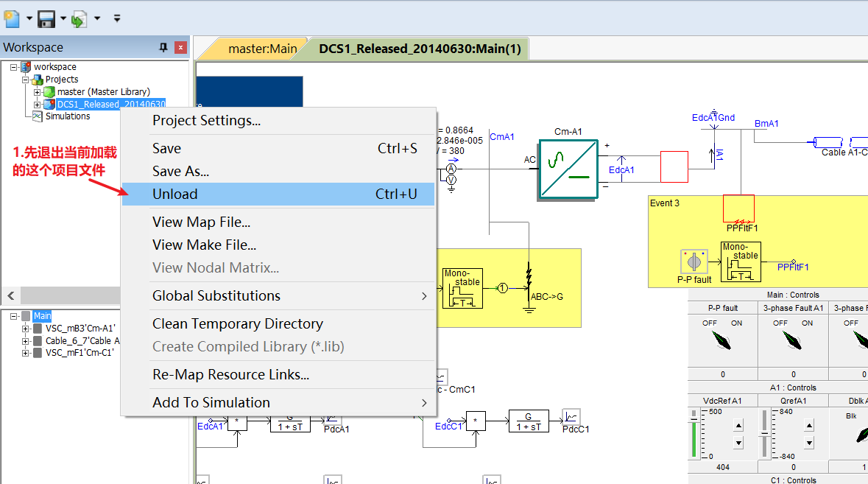Screen dimensions: 868x484
Task: Select Clean Temporary Directory menu item
Action: pyautogui.click(x=278, y=324)
